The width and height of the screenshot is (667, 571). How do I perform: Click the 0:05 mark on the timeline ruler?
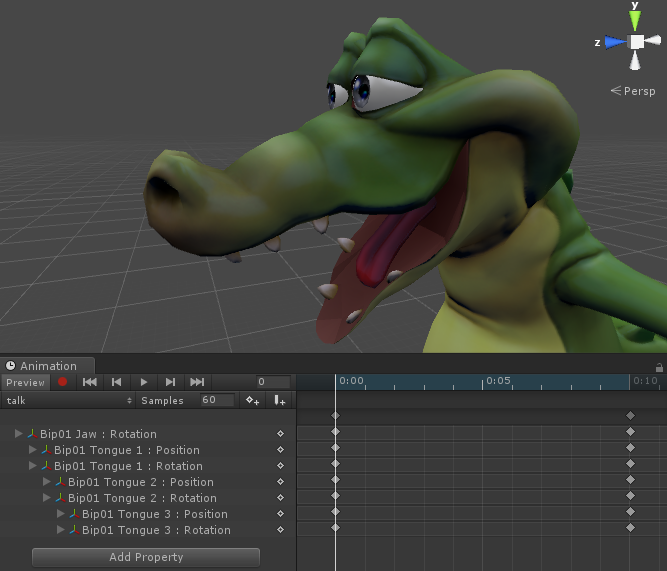click(498, 380)
